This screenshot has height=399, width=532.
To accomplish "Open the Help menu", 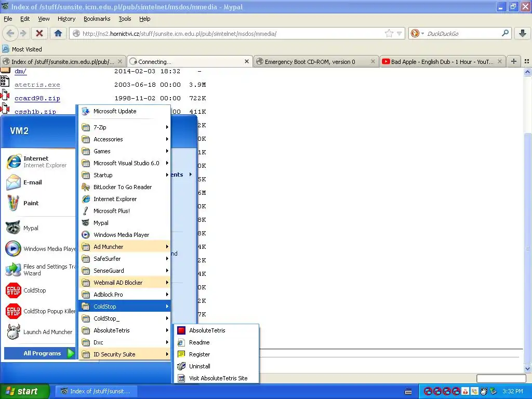I will [x=144, y=19].
